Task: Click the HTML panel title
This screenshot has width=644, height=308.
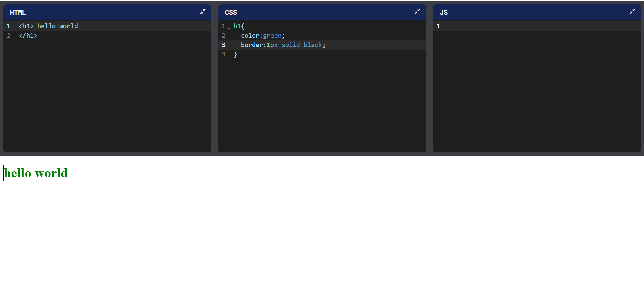Action: pos(18,12)
